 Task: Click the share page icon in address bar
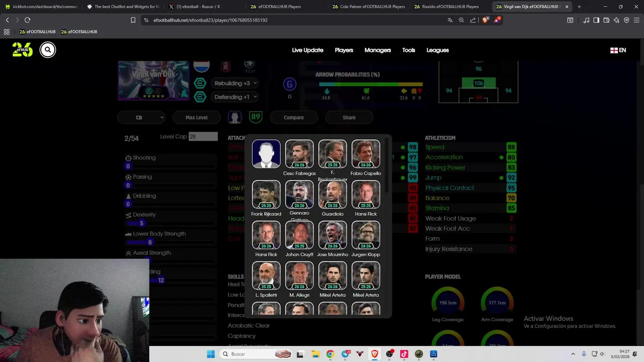click(x=473, y=20)
